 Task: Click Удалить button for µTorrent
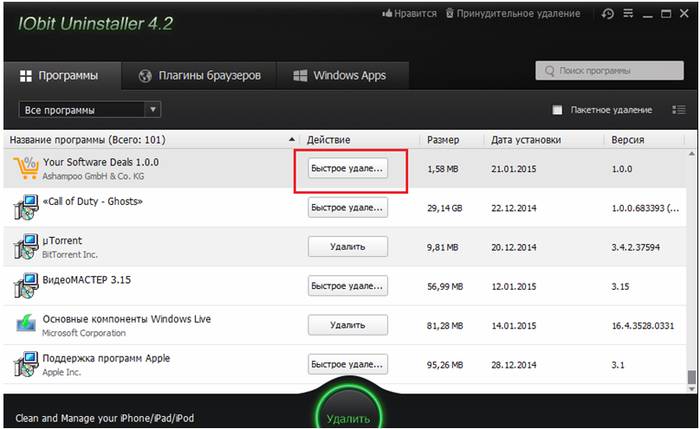(x=347, y=246)
